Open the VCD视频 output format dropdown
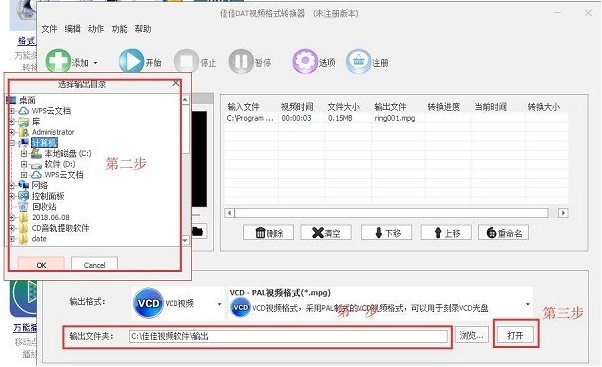This screenshot has width=602, height=367. (219, 304)
